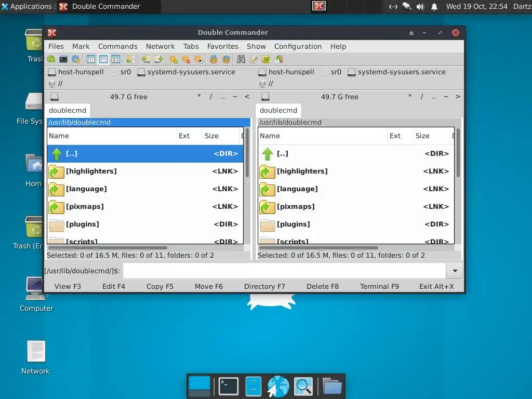The image size is (532, 399).
Task: Open the Configuration menu
Action: tap(298, 46)
